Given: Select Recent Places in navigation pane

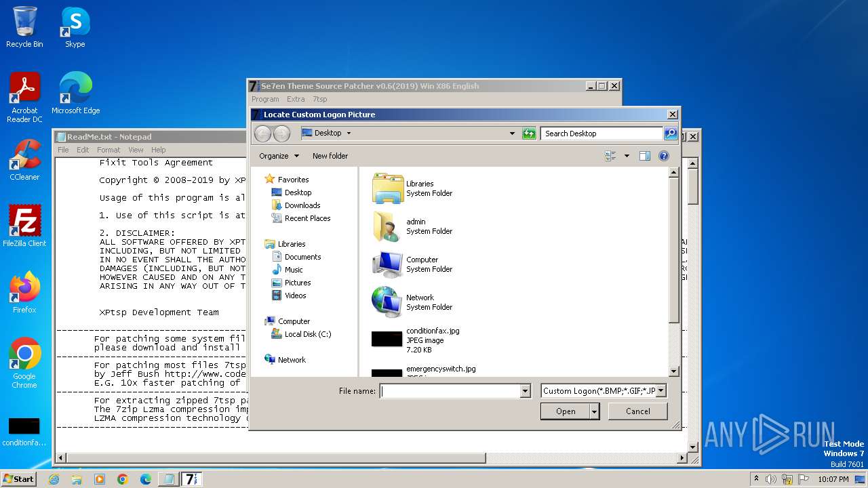Looking at the screenshot, I should (307, 218).
